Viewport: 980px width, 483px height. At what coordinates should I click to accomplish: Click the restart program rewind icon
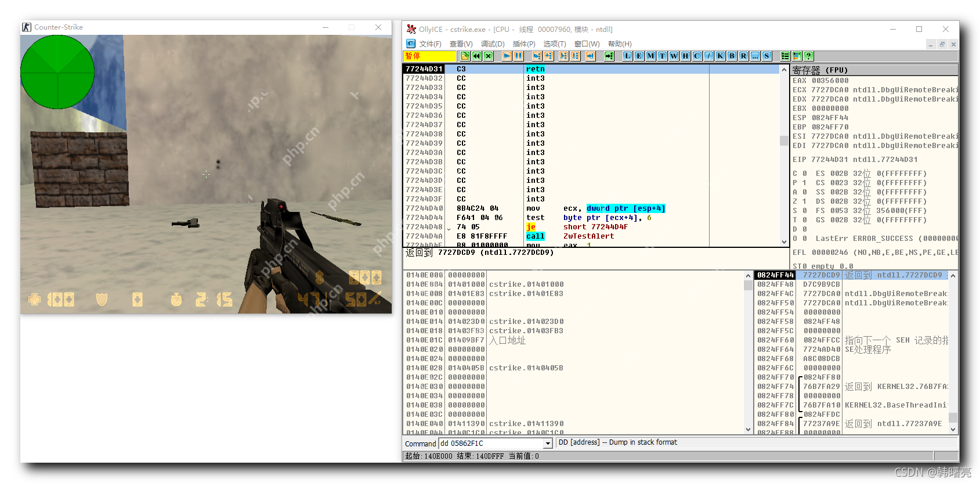point(476,56)
